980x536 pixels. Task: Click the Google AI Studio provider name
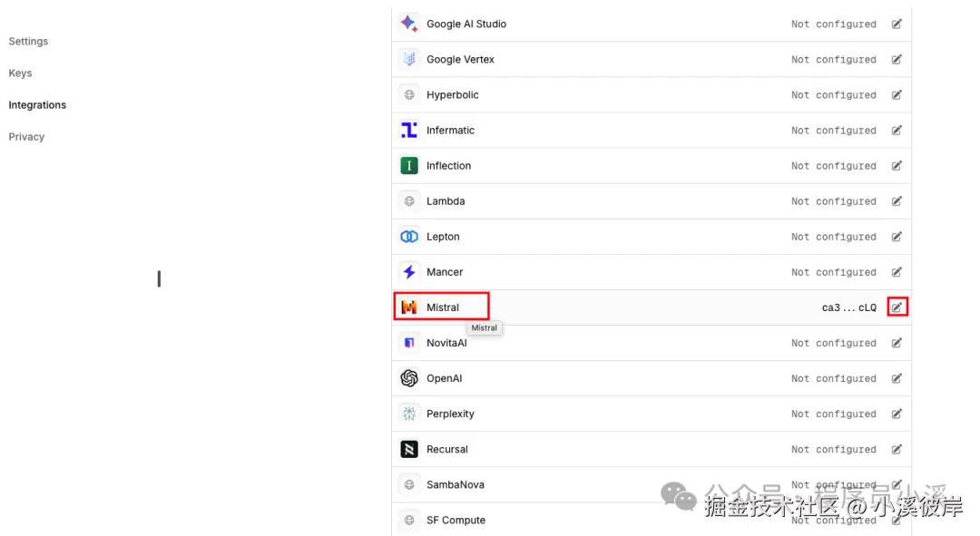[466, 24]
